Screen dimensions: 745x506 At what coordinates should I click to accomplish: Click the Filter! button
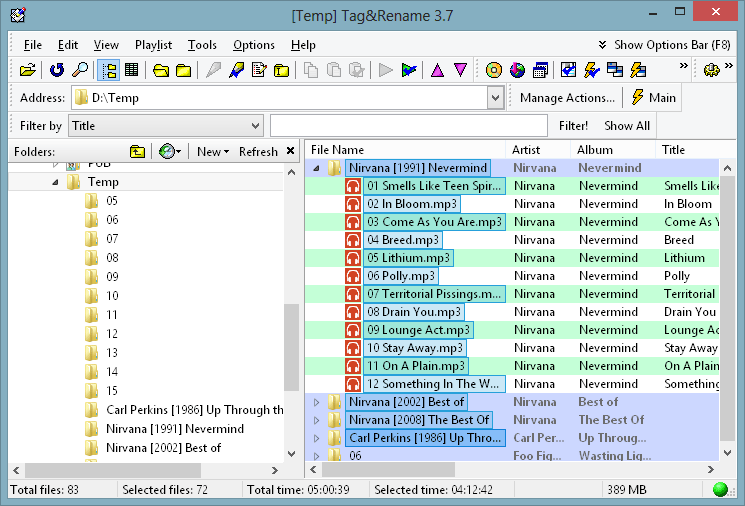(573, 126)
